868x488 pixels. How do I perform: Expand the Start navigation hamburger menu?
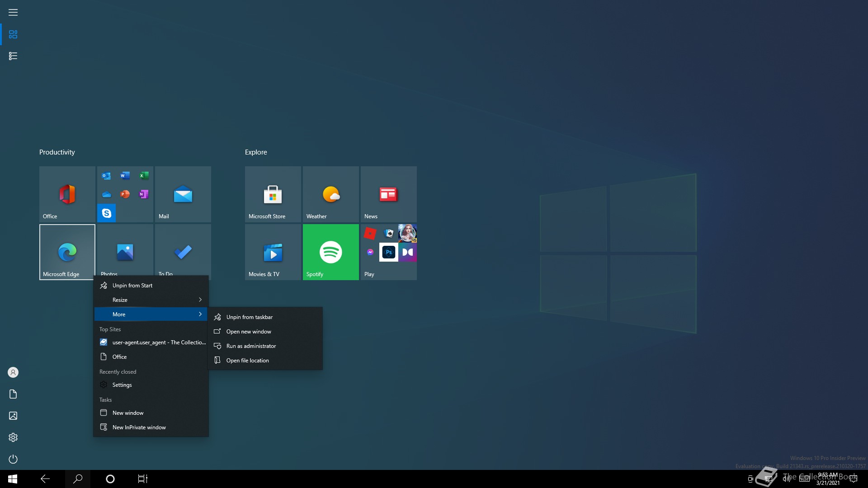click(x=13, y=12)
